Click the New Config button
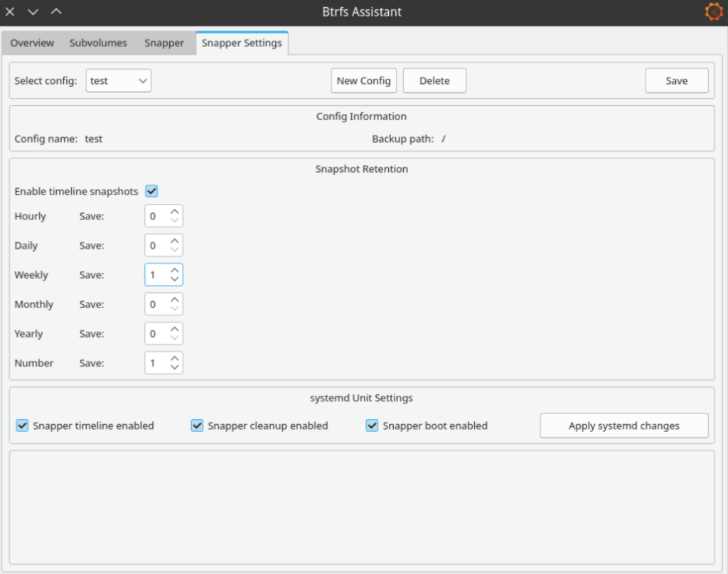This screenshot has width=728, height=574. [x=363, y=81]
